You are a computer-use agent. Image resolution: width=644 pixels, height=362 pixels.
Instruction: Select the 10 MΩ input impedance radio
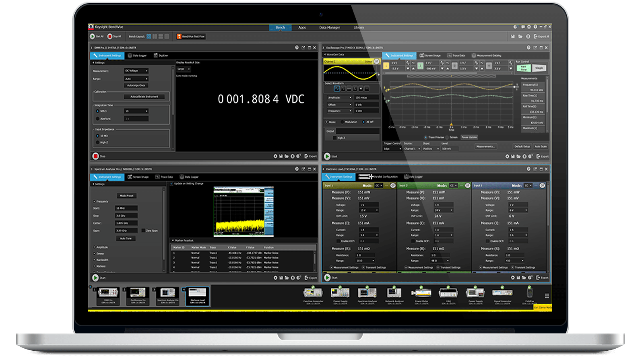[x=97, y=136]
